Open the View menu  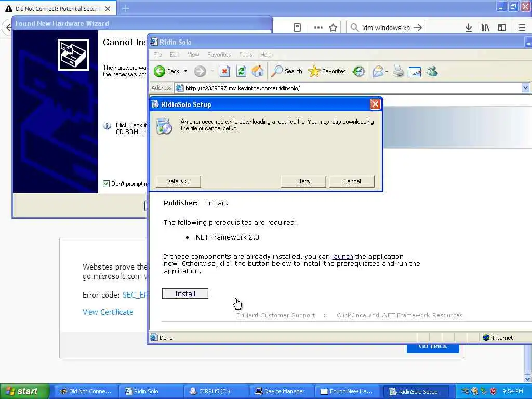coord(193,55)
